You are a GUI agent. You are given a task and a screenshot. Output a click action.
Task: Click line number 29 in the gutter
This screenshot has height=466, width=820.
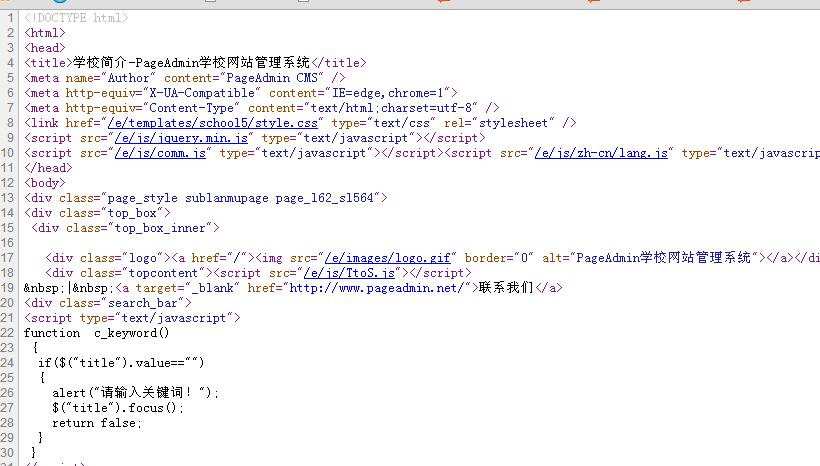[8, 438]
